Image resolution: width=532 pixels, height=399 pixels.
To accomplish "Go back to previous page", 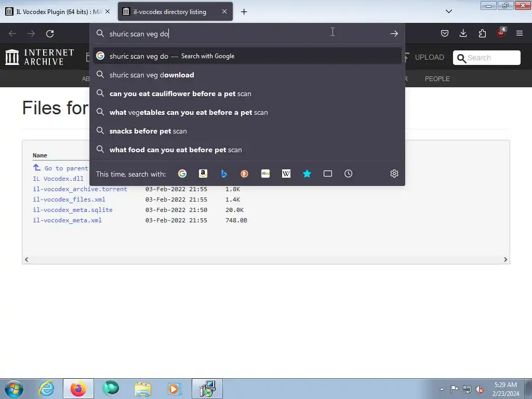I will coord(12,34).
